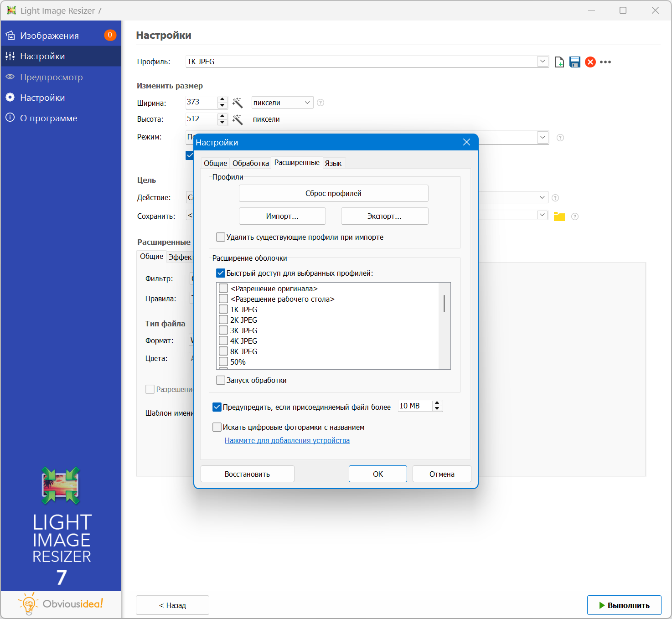Click the magic wand icon beside width
This screenshot has height=619, width=672.
[x=238, y=103]
